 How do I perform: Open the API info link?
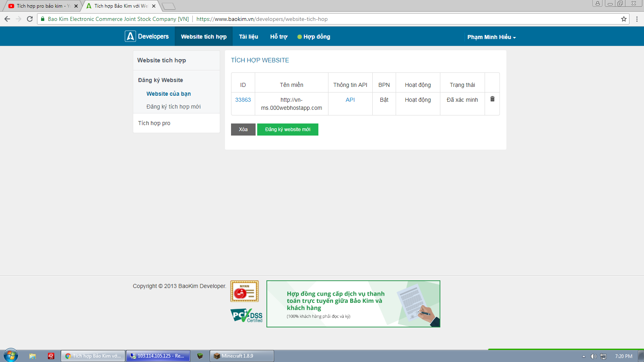[x=350, y=100]
